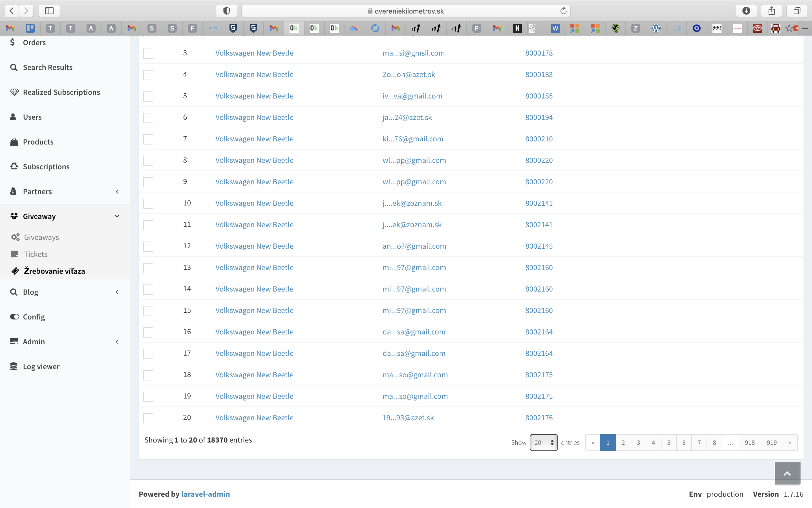Go to pagination page 5
This screenshot has height=508, width=812.
(669, 443)
